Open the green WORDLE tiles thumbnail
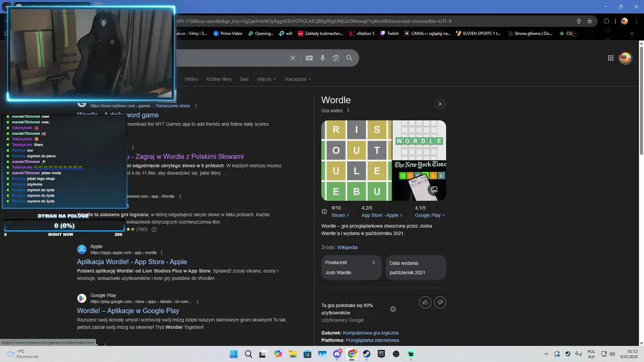Image resolution: width=644 pixels, height=362 pixels. click(x=419, y=140)
